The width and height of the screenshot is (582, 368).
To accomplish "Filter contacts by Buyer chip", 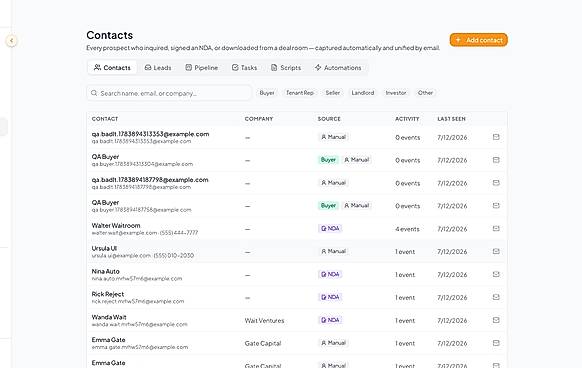I will click(267, 93).
